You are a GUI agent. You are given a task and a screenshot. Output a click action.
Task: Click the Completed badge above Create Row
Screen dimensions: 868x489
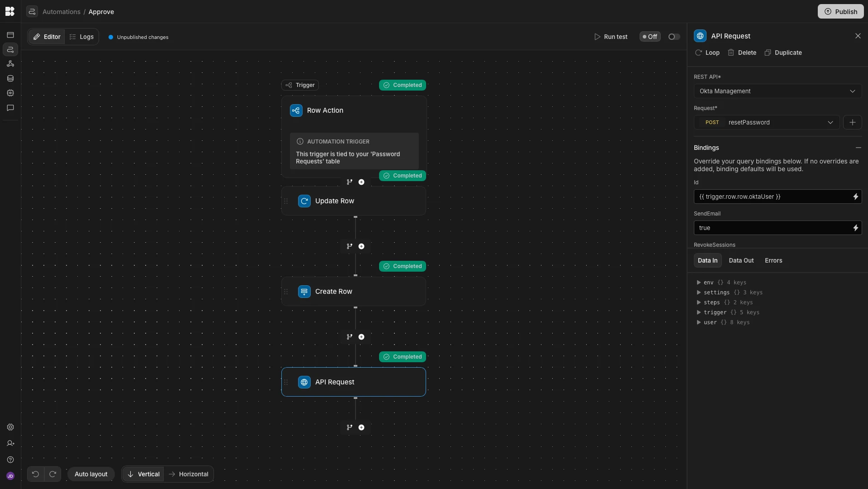coord(402,266)
